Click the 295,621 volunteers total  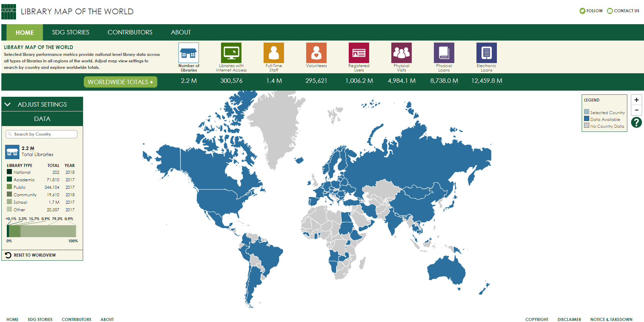click(316, 81)
